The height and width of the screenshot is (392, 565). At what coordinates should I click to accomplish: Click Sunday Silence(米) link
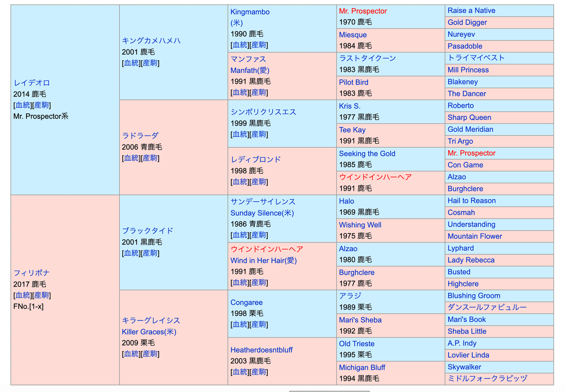click(262, 213)
